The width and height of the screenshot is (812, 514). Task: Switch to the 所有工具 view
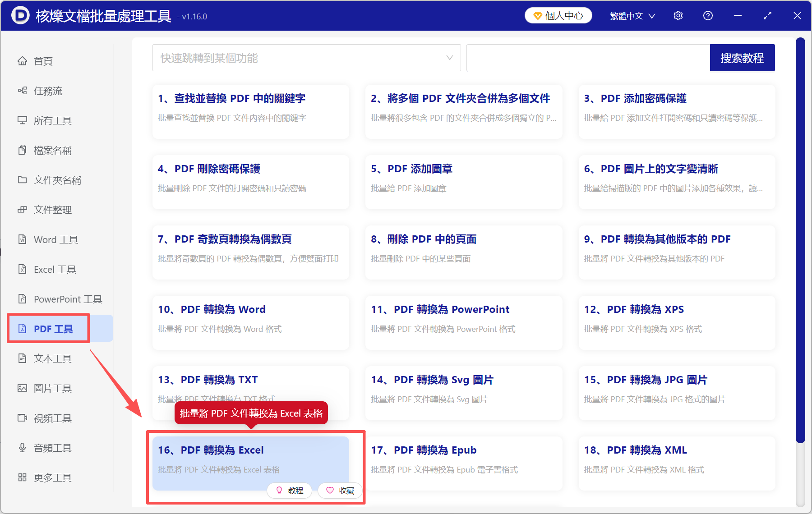click(52, 120)
